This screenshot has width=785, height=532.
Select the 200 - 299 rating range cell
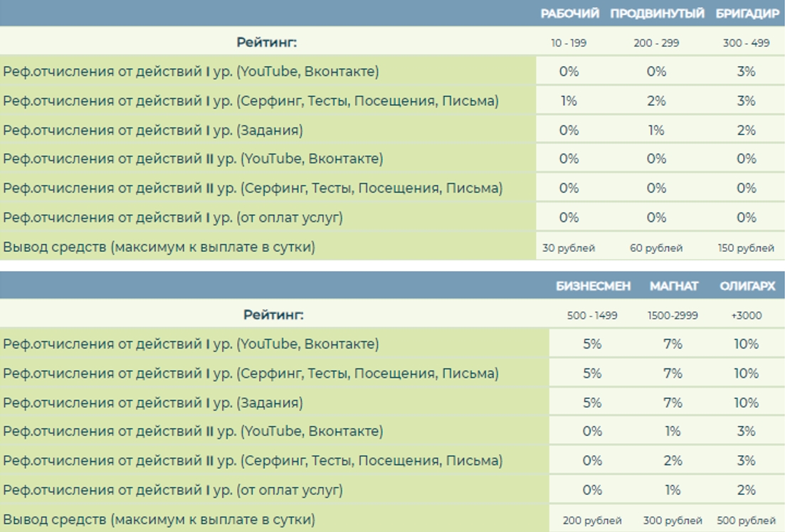[x=656, y=43]
